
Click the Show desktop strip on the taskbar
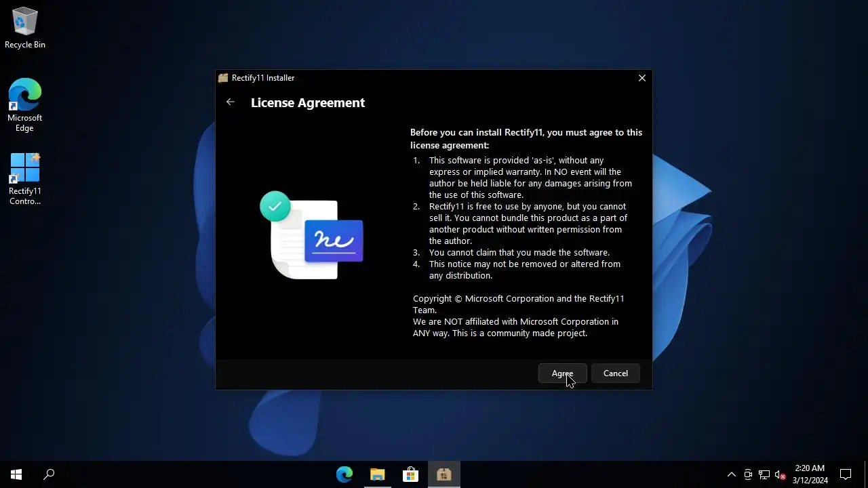point(866,474)
